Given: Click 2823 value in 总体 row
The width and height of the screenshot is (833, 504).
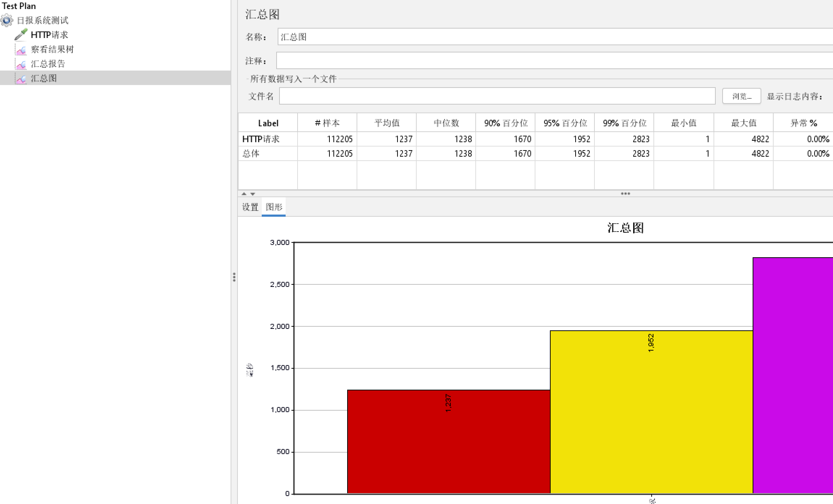Looking at the screenshot, I should 641,153.
